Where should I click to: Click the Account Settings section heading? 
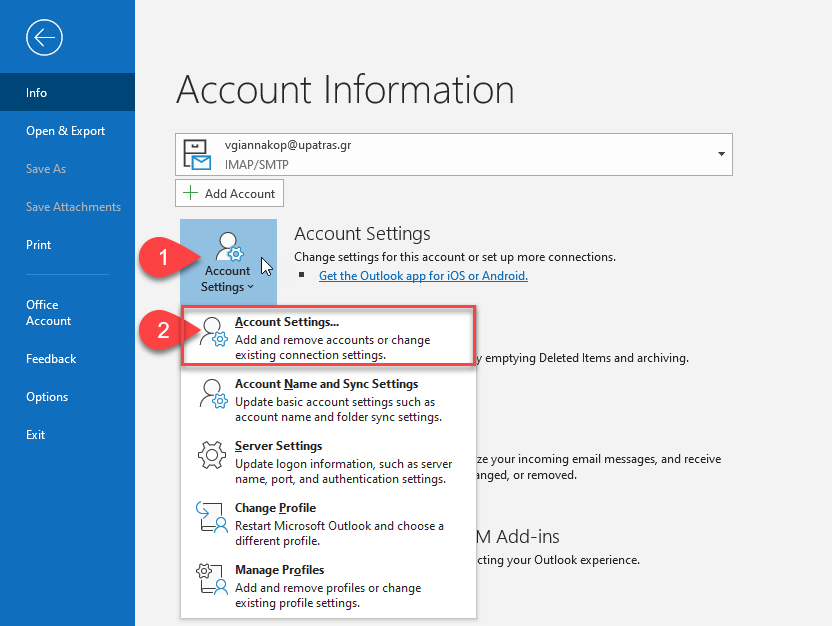pyautogui.click(x=362, y=234)
